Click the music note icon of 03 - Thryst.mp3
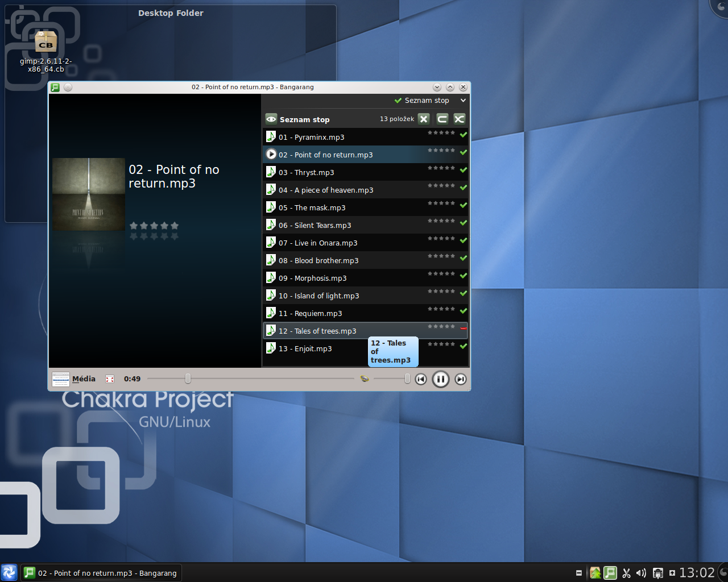The image size is (728, 582). [271, 172]
